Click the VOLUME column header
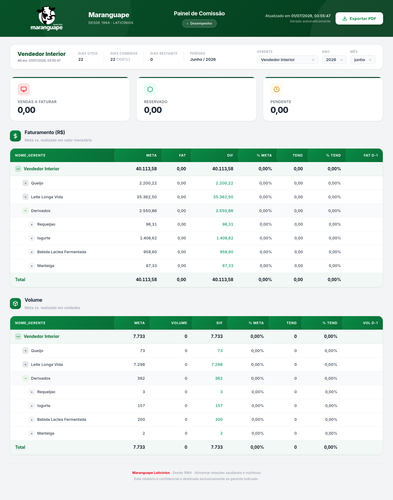 click(179, 323)
